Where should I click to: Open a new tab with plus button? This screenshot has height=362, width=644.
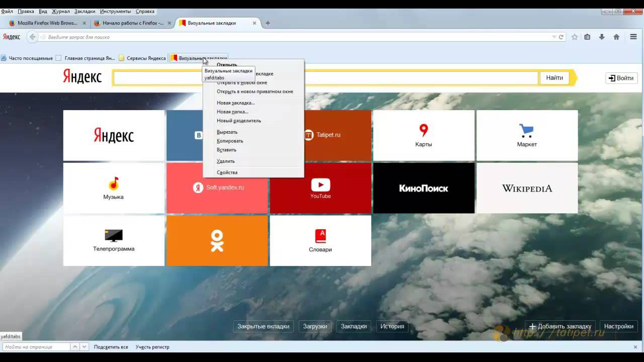tap(268, 23)
